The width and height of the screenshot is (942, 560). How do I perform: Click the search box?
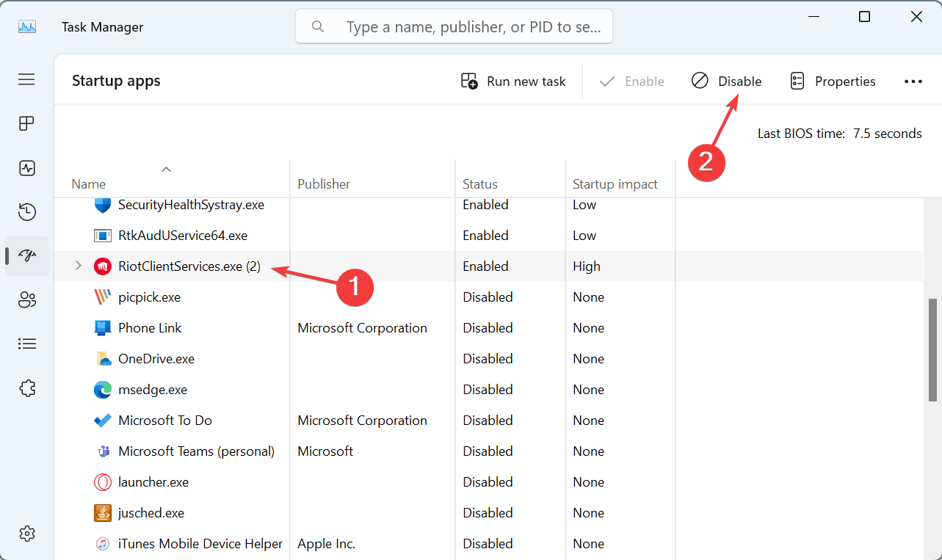point(454,27)
